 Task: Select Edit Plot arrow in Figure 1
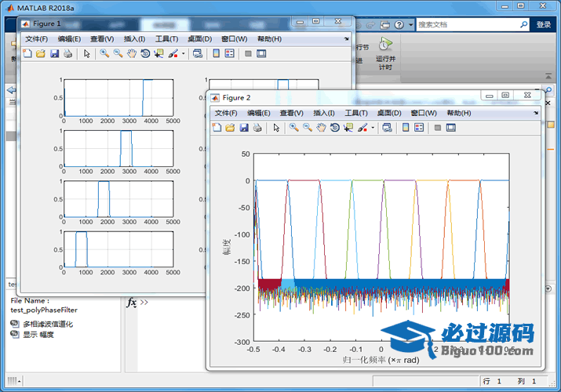(86, 53)
